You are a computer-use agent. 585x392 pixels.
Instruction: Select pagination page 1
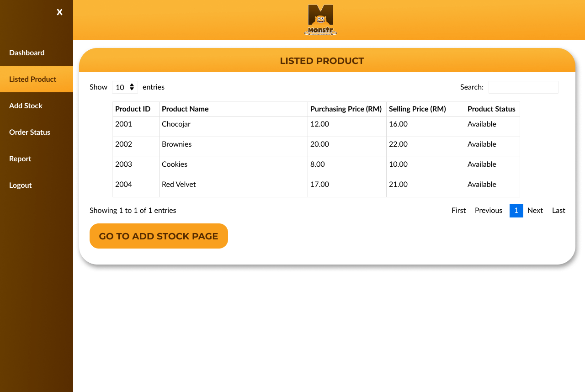[x=516, y=210]
